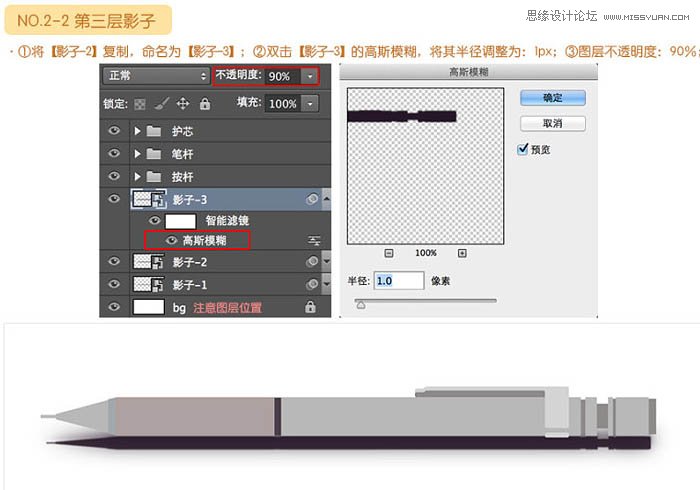700x490 pixels.
Task: Click the opacity value field showing 90%
Action: point(283,76)
